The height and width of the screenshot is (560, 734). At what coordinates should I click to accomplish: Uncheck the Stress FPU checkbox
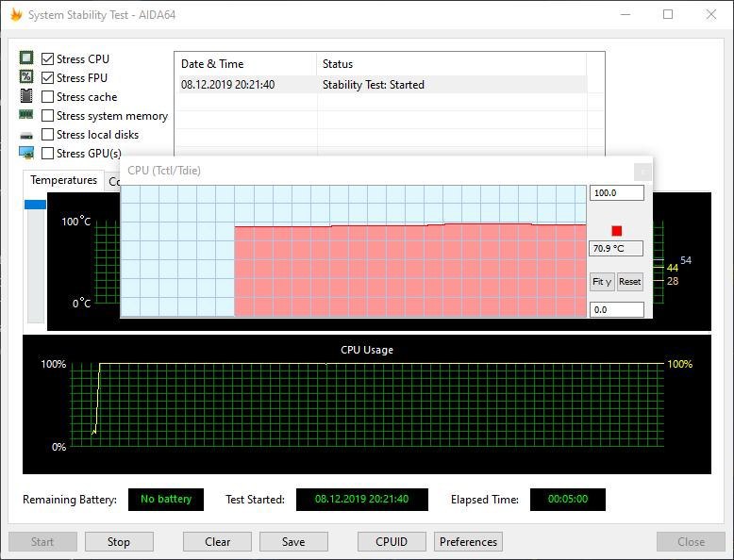coord(47,77)
